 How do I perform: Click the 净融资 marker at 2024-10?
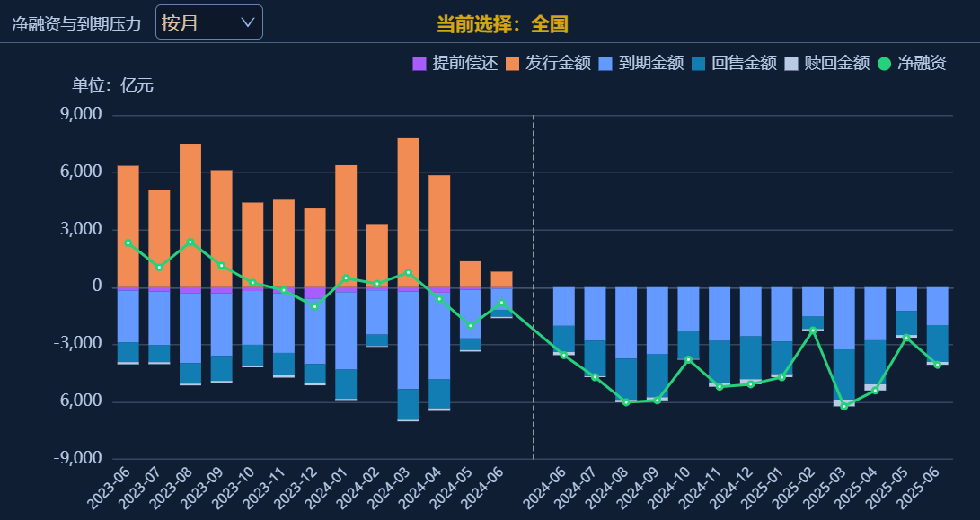[688, 359]
